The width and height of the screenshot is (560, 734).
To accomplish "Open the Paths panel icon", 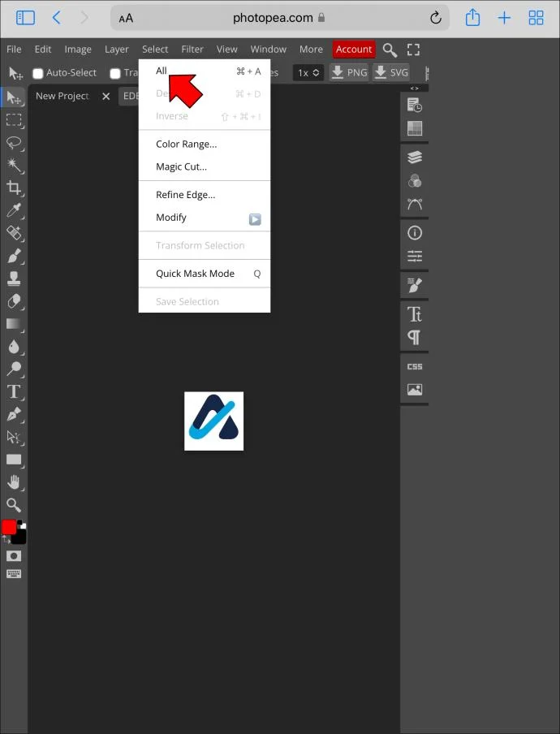I will [415, 204].
